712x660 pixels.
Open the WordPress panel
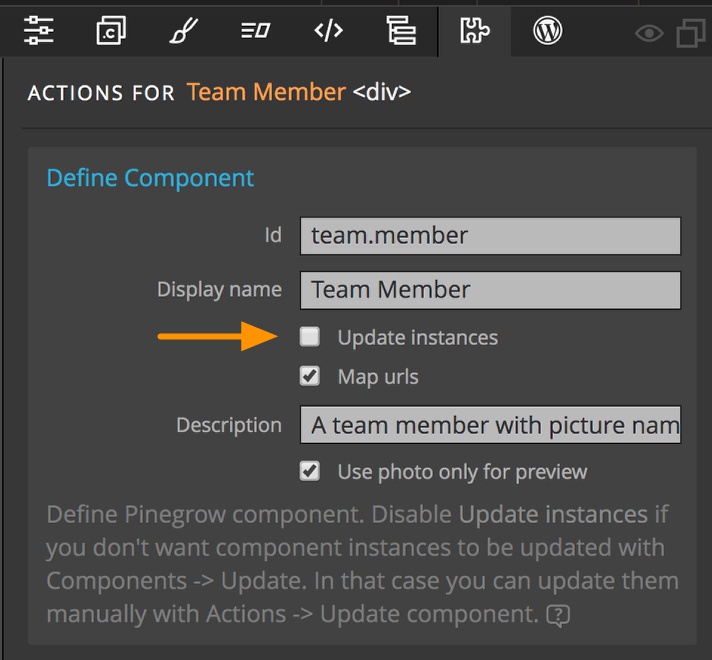pyautogui.click(x=548, y=30)
